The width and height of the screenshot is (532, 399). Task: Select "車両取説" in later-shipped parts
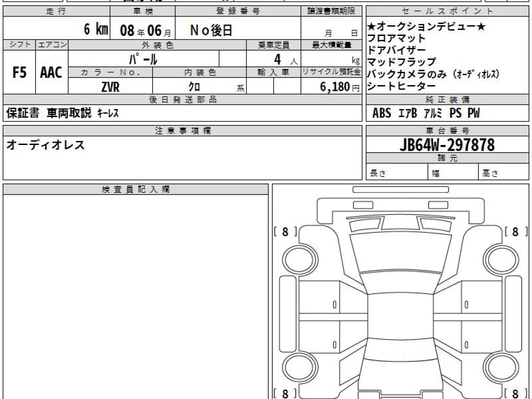click(x=69, y=113)
